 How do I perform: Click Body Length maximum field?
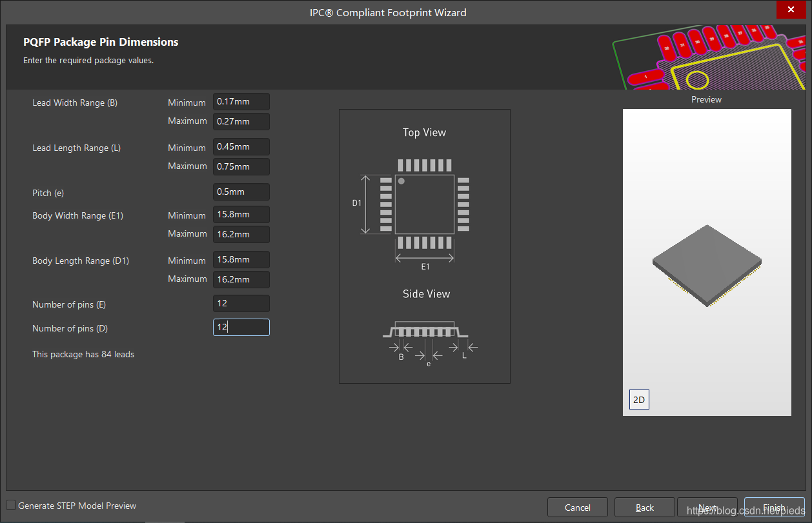[241, 279]
